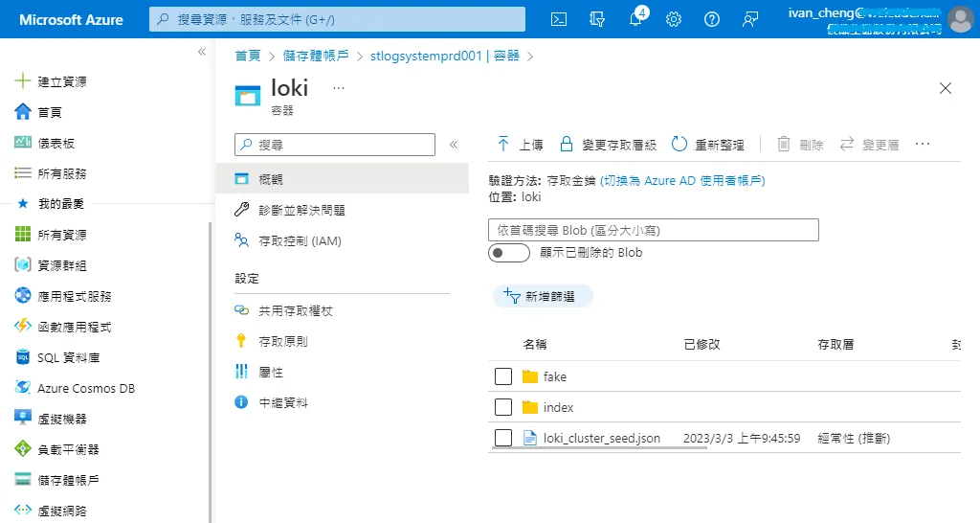The height and width of the screenshot is (523, 980).
Task: Open the toolbar overflow ellipsis
Action: coord(923,144)
